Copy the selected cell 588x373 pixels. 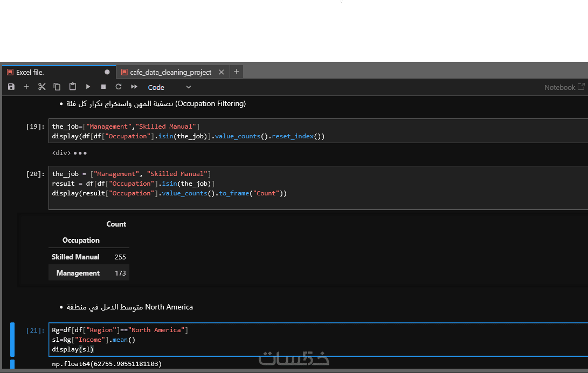click(57, 87)
